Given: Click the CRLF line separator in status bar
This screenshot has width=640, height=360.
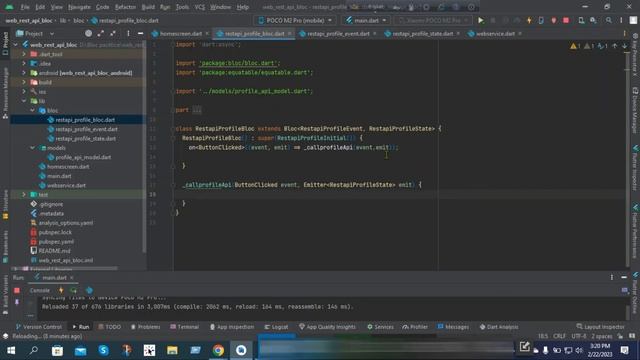Looking at the screenshot, I should click(x=559, y=336).
